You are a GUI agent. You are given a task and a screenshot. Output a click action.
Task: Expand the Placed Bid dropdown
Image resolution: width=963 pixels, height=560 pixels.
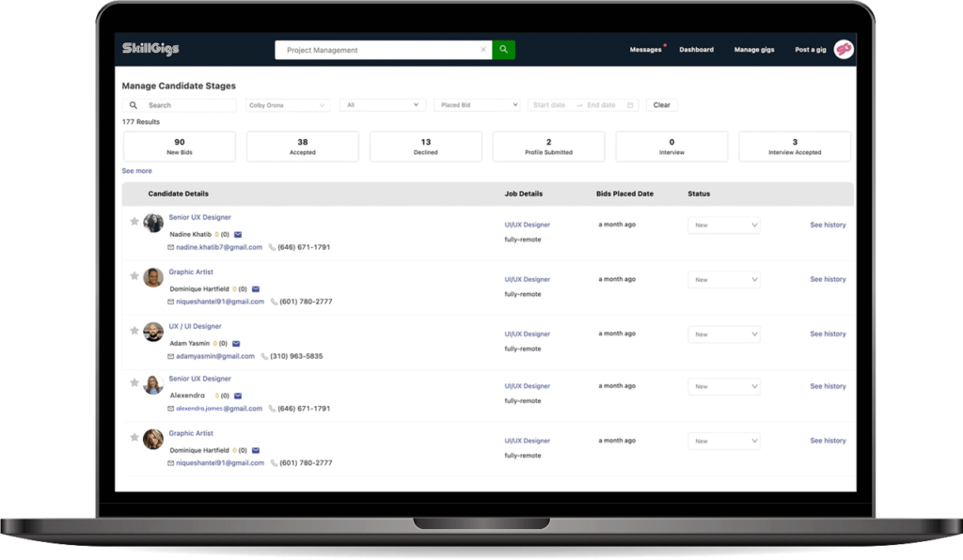476,104
